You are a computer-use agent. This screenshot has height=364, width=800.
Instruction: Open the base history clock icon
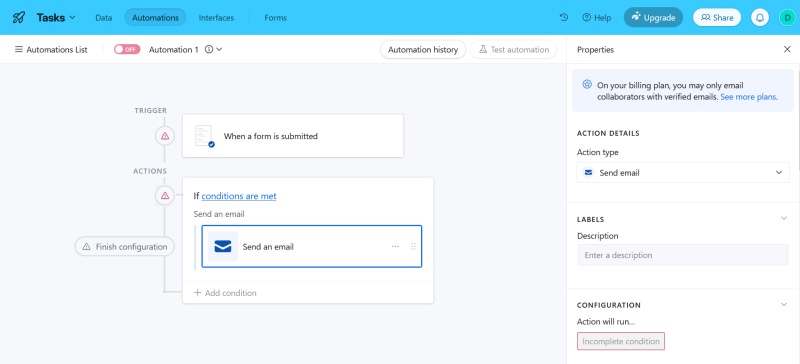564,17
